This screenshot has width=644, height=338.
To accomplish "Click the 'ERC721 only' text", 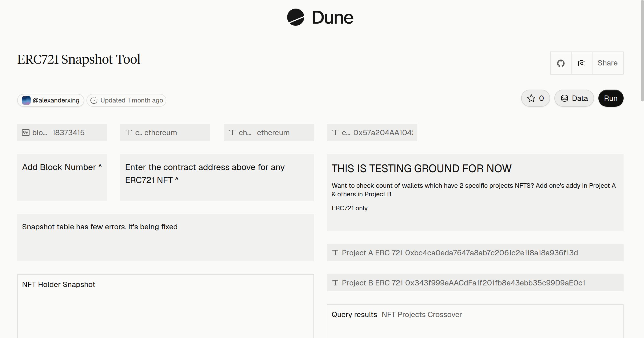I will (350, 208).
